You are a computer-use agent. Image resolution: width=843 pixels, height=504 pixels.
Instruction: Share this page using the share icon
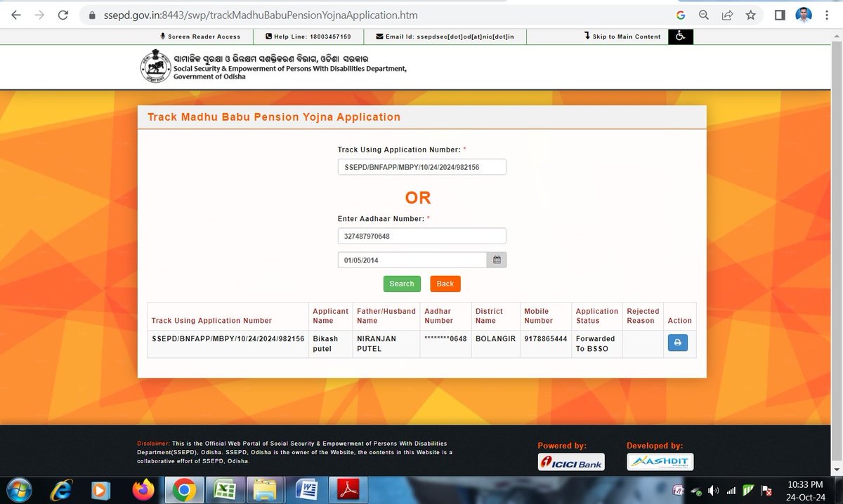727,15
